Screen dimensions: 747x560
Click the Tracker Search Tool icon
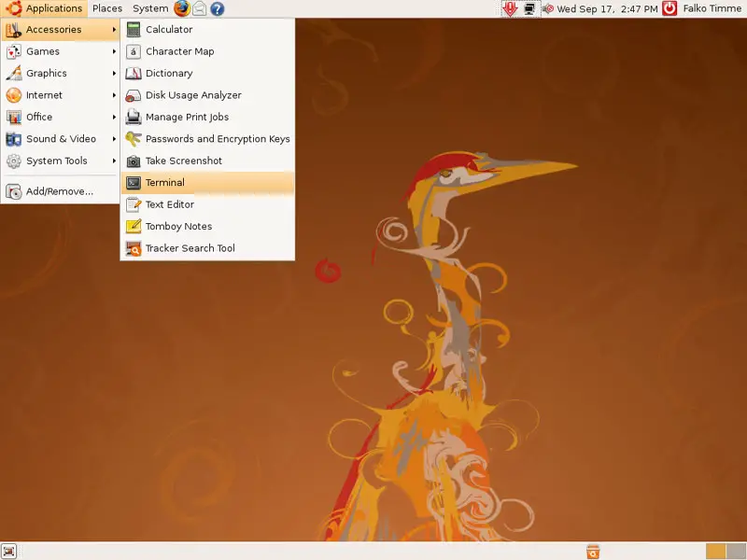(x=134, y=248)
